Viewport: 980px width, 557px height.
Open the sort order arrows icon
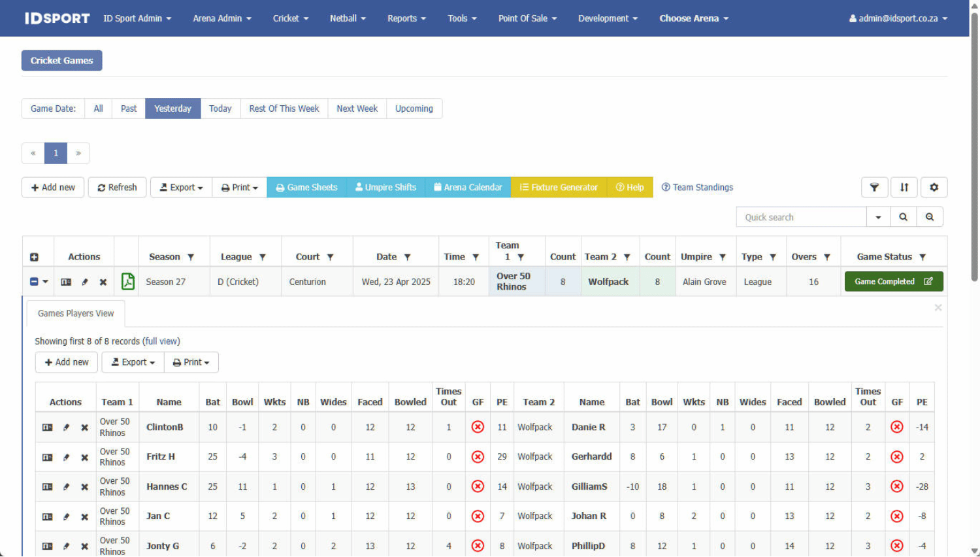[x=904, y=188]
